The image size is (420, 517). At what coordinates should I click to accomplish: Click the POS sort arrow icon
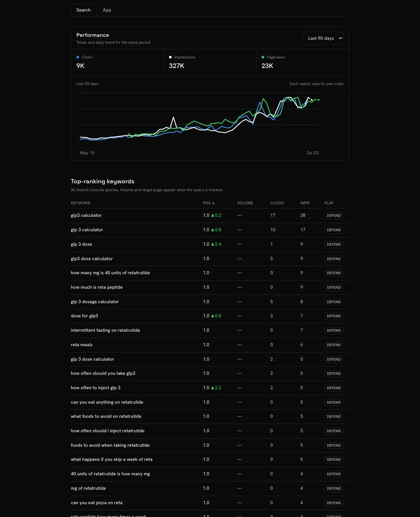213,203
